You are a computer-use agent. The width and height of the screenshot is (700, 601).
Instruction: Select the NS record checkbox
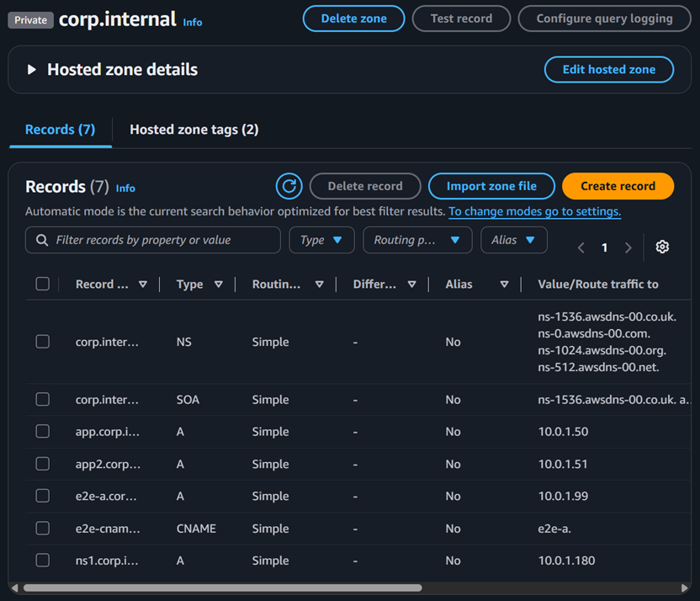pyautogui.click(x=42, y=342)
